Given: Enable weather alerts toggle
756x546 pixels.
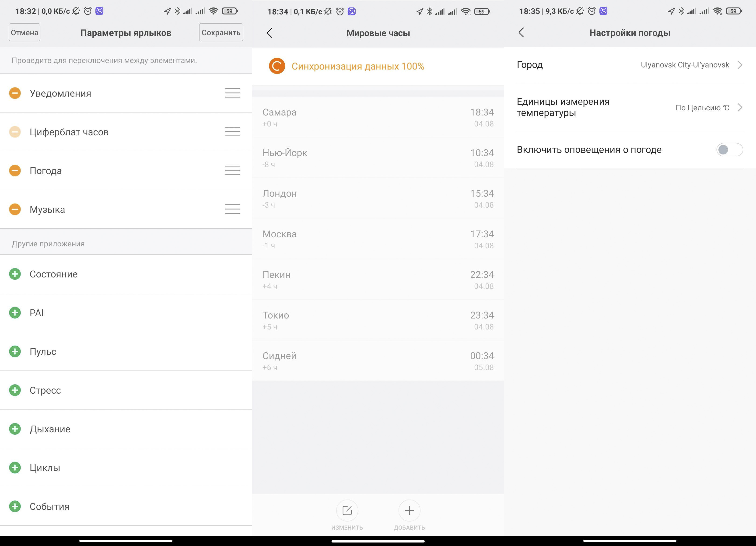Looking at the screenshot, I should click(729, 150).
